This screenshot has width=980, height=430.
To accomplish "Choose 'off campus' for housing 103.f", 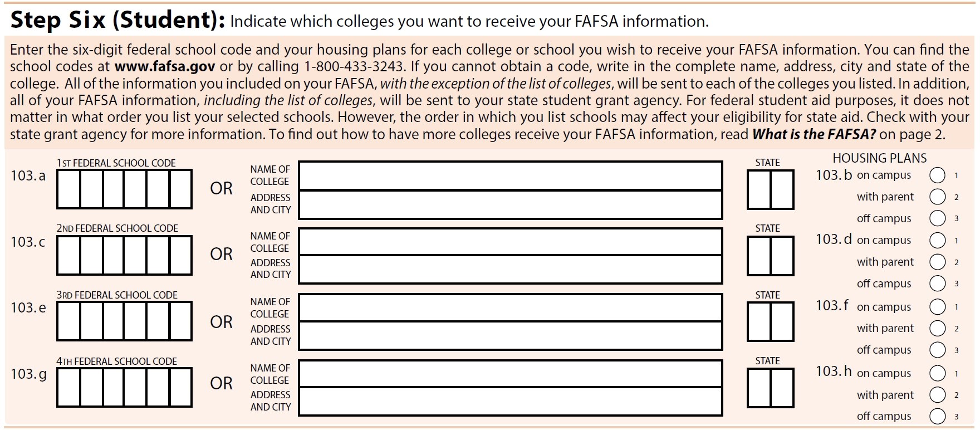I will 938,350.
